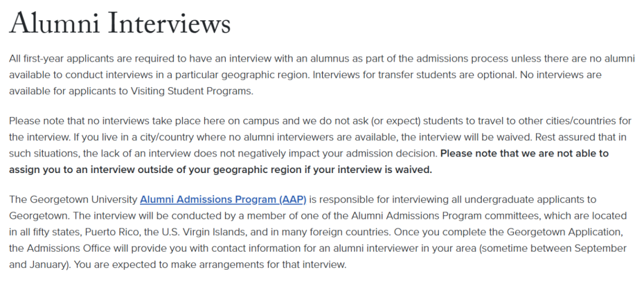The image size is (644, 281).
Task: Click the words "Rest assured"
Action: pyautogui.click(x=542, y=137)
